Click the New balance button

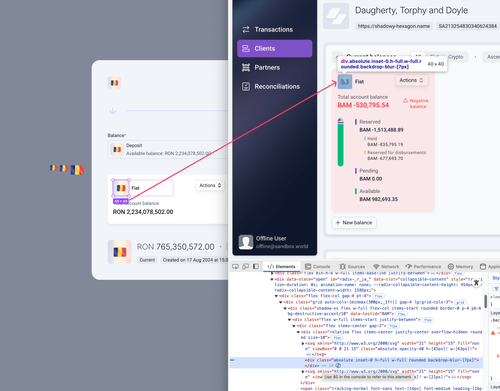click(x=354, y=223)
